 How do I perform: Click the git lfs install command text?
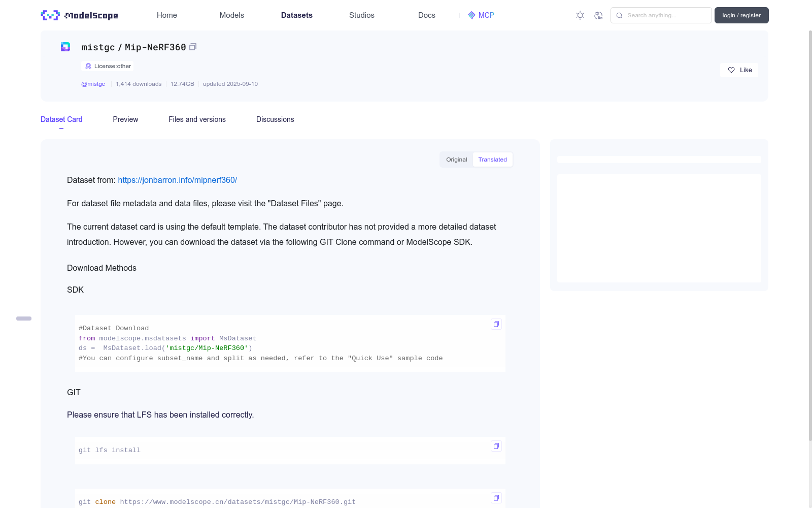pos(110,450)
